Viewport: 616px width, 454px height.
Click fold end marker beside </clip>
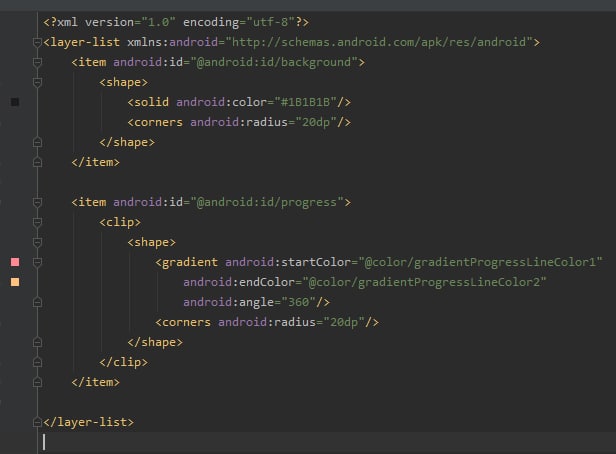pos(37,362)
